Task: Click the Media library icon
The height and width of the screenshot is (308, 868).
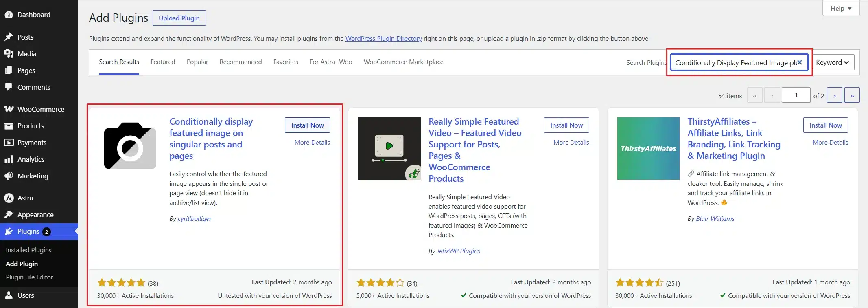Action: (9, 54)
